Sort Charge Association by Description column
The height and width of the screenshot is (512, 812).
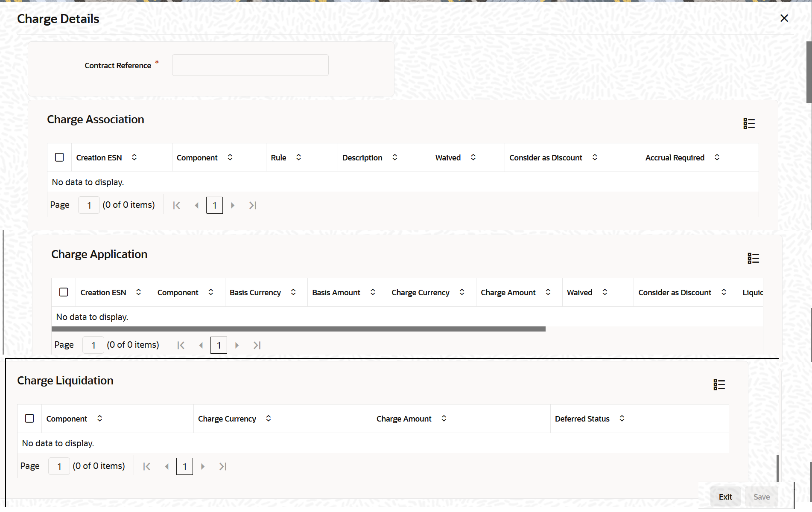click(x=394, y=157)
